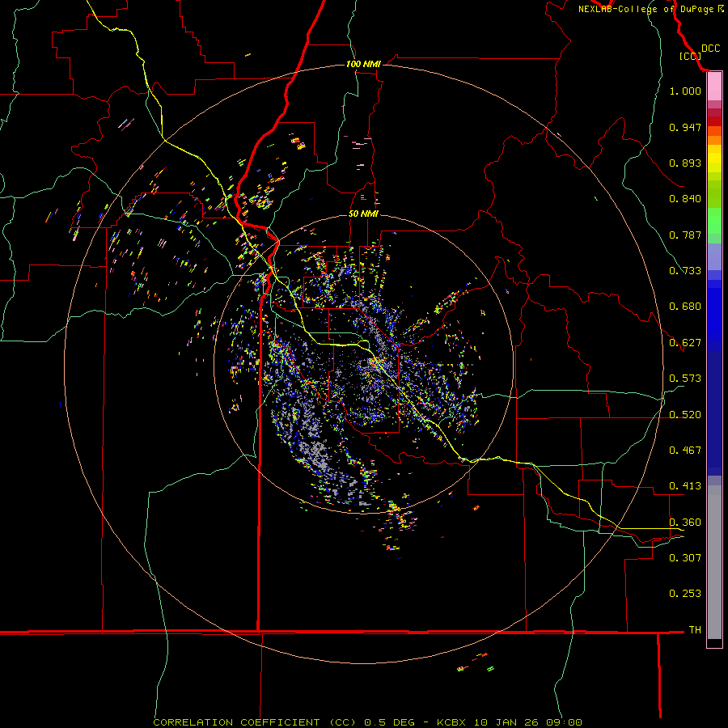
Task: Click the gray swatch at bottom of color bar
Action: (714, 562)
